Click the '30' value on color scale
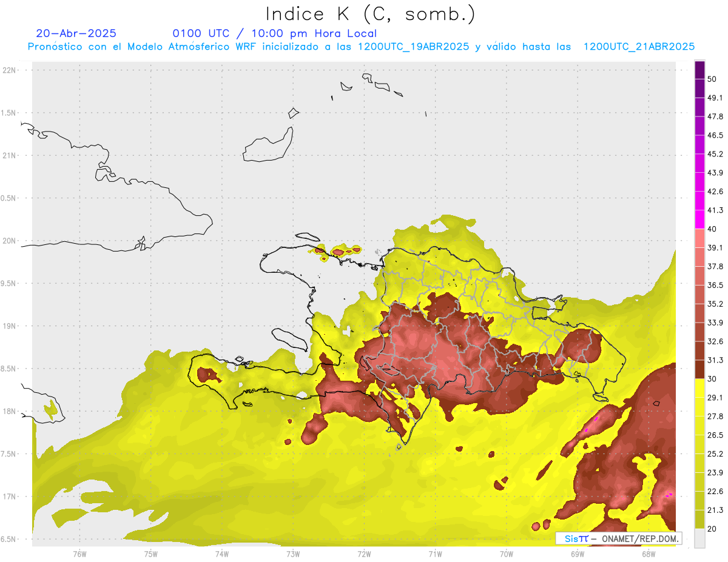 [713, 378]
